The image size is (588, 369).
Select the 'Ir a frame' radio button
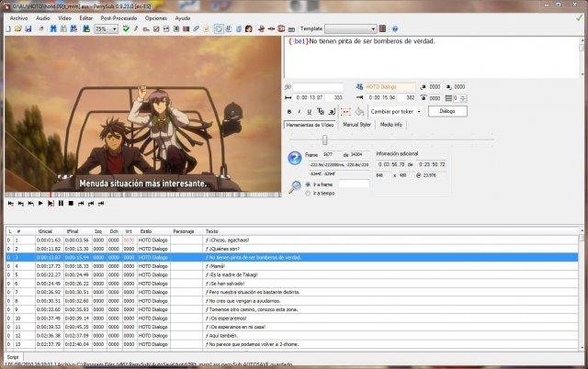308,184
